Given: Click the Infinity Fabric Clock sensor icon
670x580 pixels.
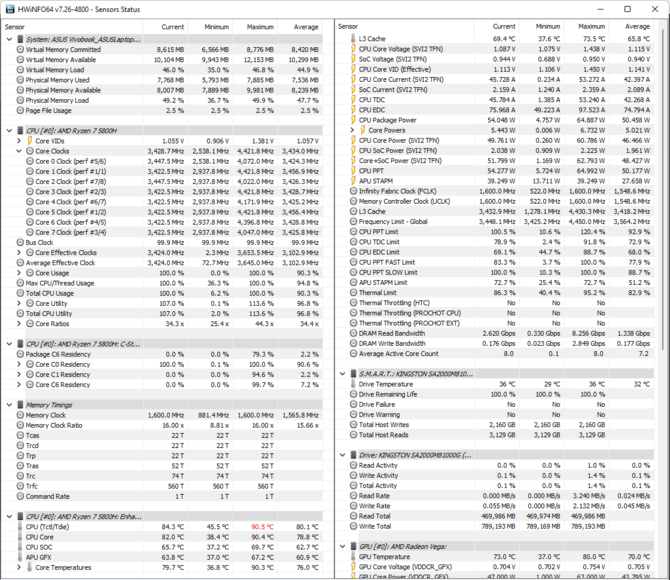Looking at the screenshot, I should click(x=353, y=191).
